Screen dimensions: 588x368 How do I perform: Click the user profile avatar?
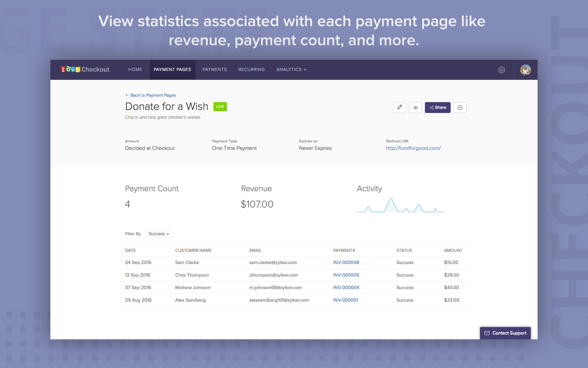525,70
